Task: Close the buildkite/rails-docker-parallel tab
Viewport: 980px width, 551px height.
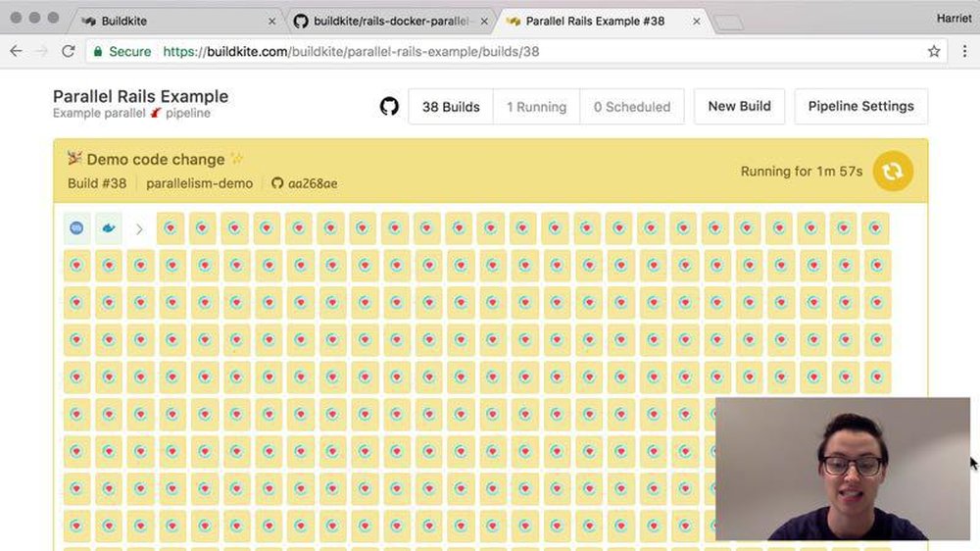Action: [x=484, y=22]
